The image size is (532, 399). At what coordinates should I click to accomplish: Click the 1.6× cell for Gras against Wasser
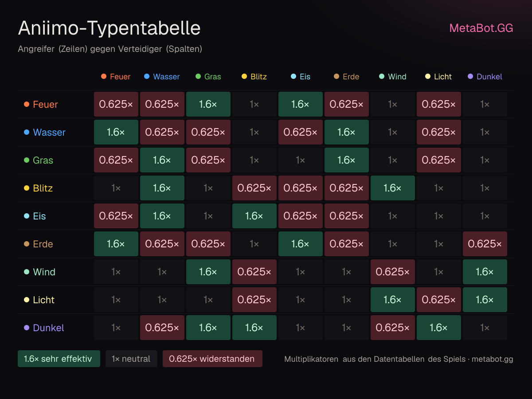point(162,160)
